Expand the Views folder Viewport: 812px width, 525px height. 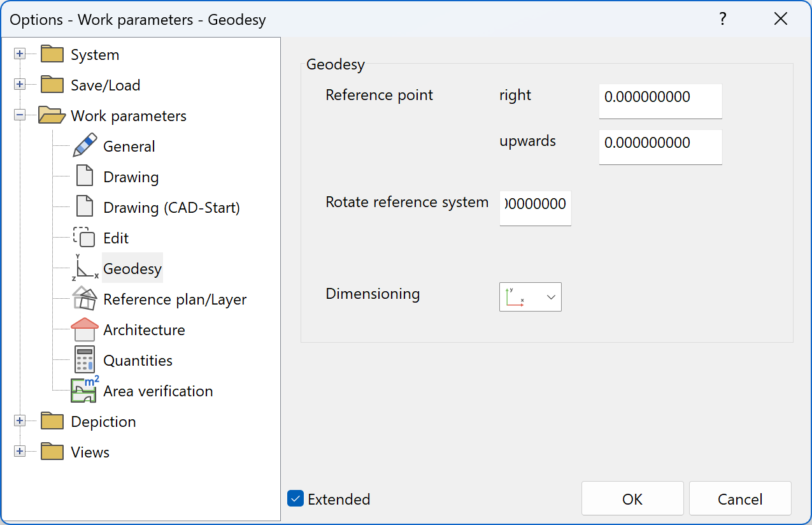[20, 452]
